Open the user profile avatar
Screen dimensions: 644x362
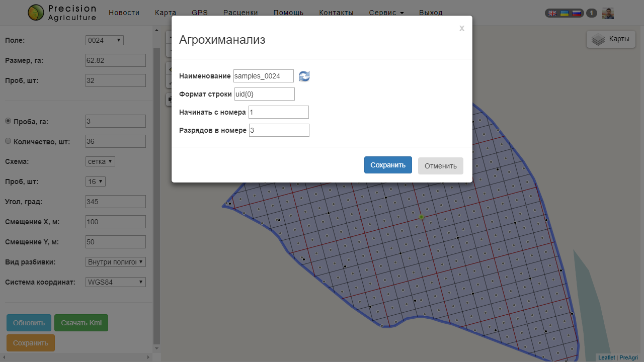coord(608,13)
